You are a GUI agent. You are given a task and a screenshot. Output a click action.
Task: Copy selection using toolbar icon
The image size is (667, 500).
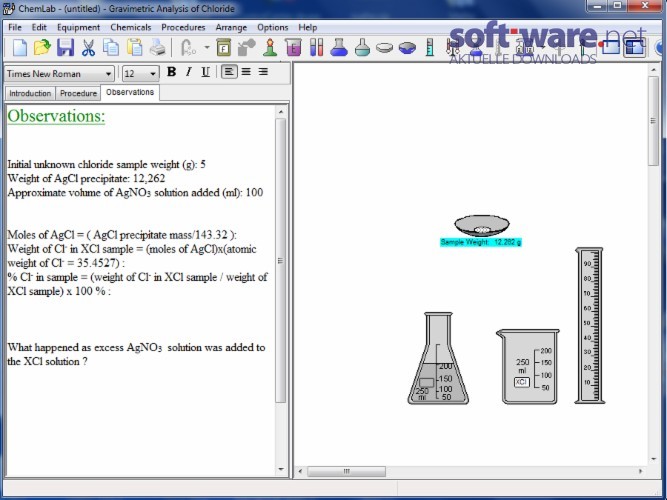tap(111, 47)
